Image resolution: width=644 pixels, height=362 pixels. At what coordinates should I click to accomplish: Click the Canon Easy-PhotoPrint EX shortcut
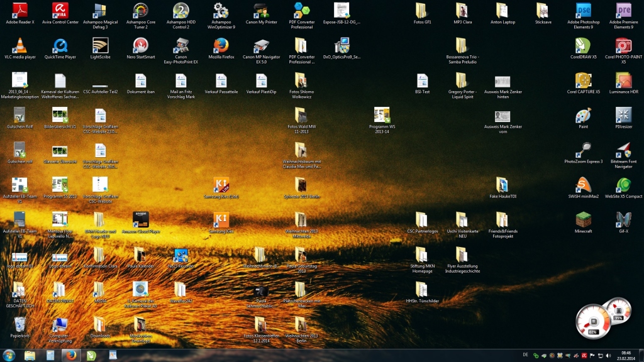[x=180, y=45]
